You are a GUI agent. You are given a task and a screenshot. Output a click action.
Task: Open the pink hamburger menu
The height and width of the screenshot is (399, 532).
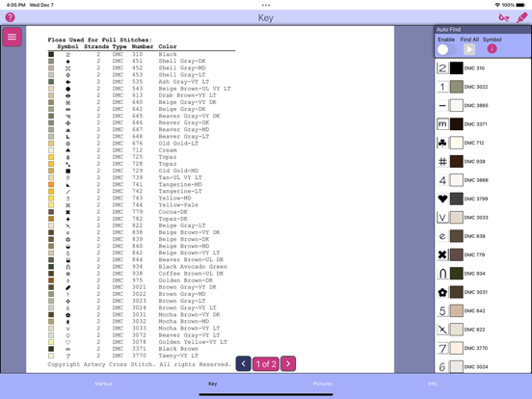[13, 37]
